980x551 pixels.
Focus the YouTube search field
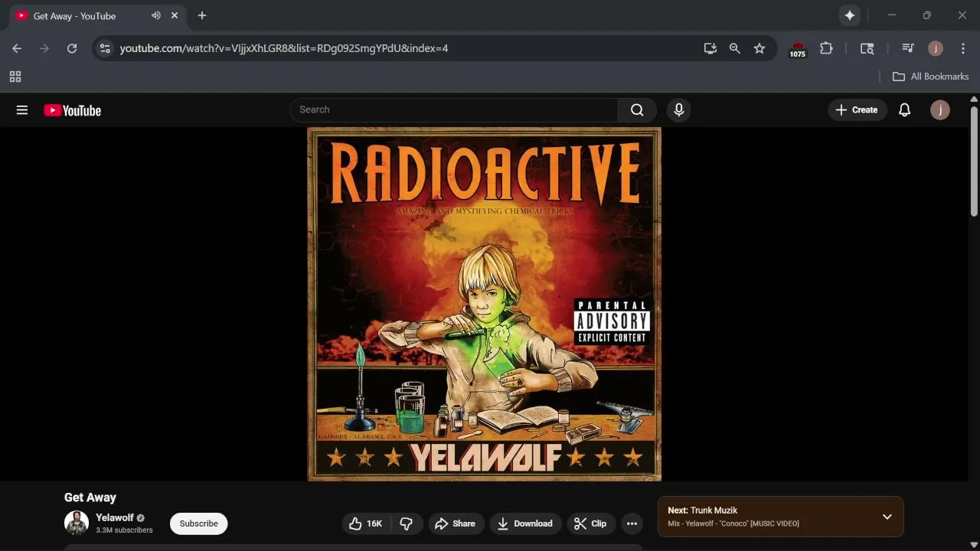click(453, 109)
